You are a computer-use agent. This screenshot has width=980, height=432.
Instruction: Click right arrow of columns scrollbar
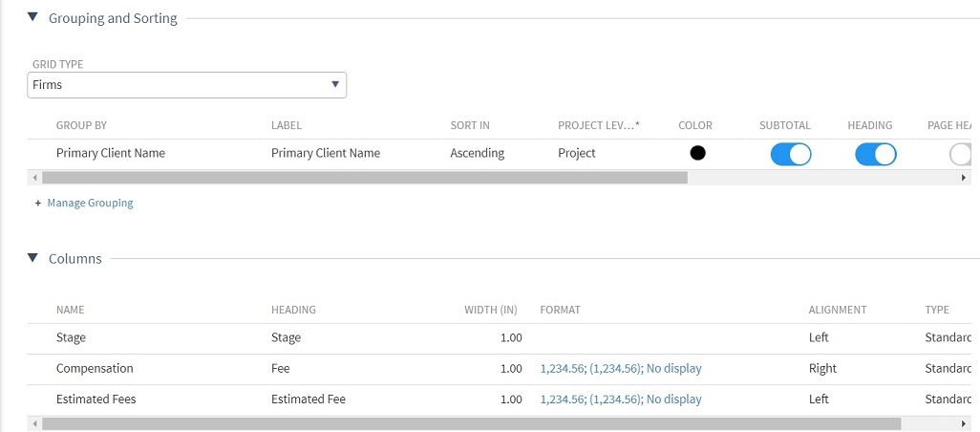click(x=965, y=422)
